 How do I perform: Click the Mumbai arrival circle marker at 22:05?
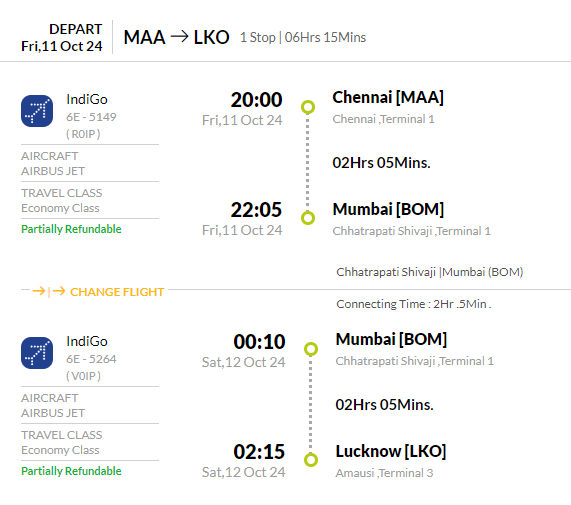point(308,218)
